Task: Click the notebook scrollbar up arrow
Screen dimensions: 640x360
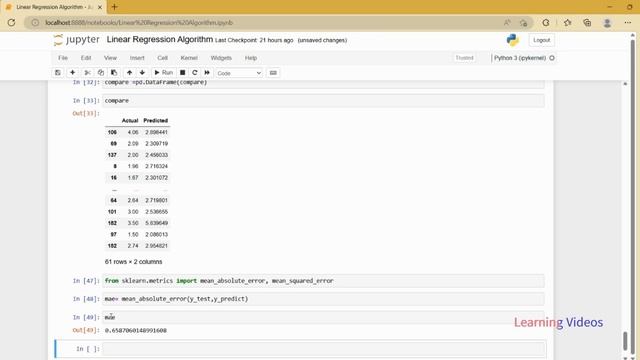Action: [625, 83]
